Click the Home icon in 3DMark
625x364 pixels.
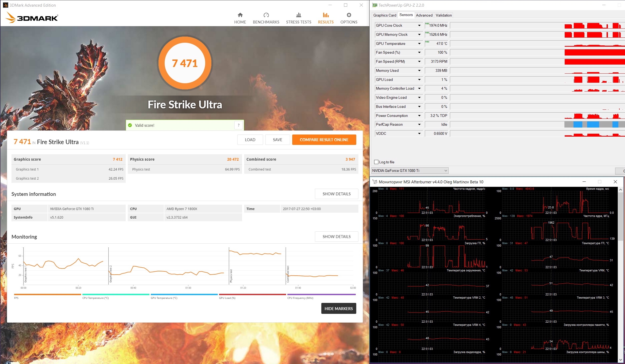pyautogui.click(x=240, y=15)
